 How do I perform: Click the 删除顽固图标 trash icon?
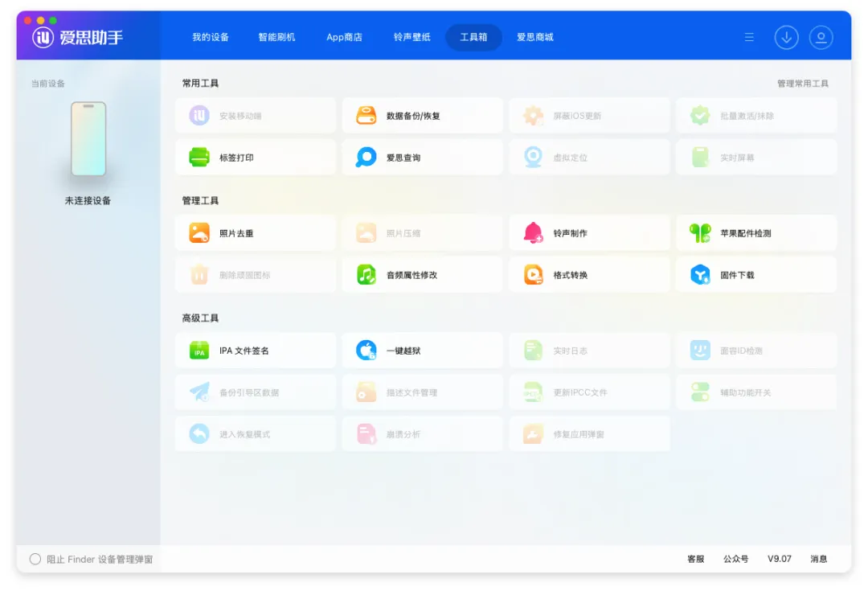tap(199, 275)
